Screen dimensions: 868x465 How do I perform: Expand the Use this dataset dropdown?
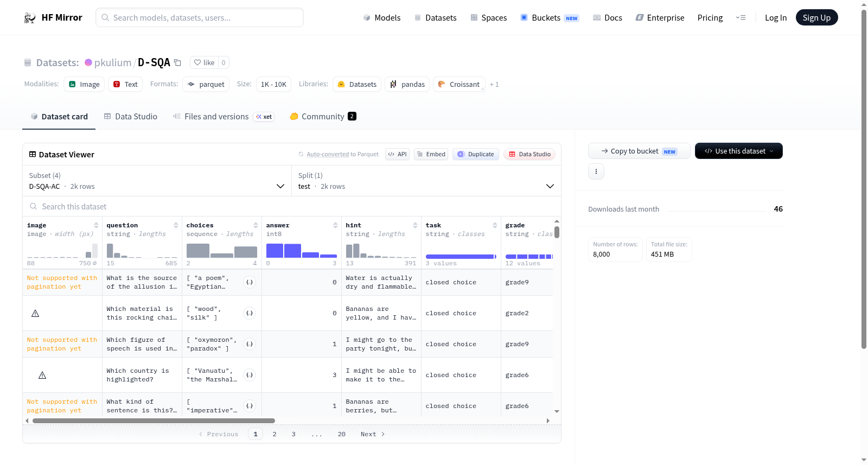(739, 151)
